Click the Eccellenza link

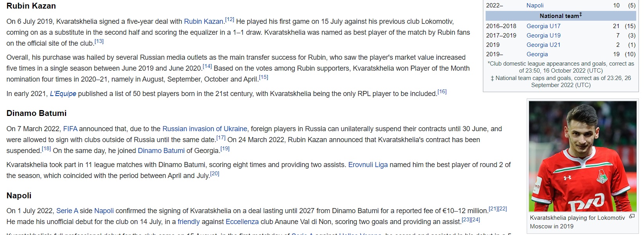point(242,222)
